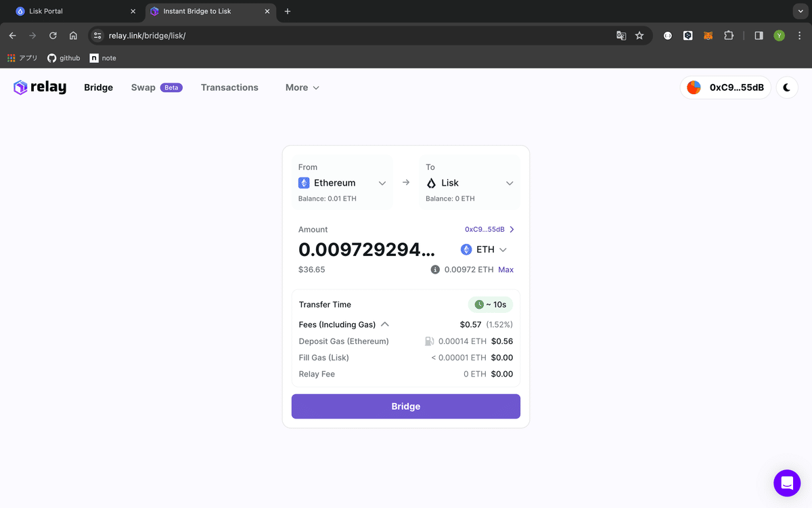812x508 pixels.
Task: Click the browser back button
Action: coord(12,35)
